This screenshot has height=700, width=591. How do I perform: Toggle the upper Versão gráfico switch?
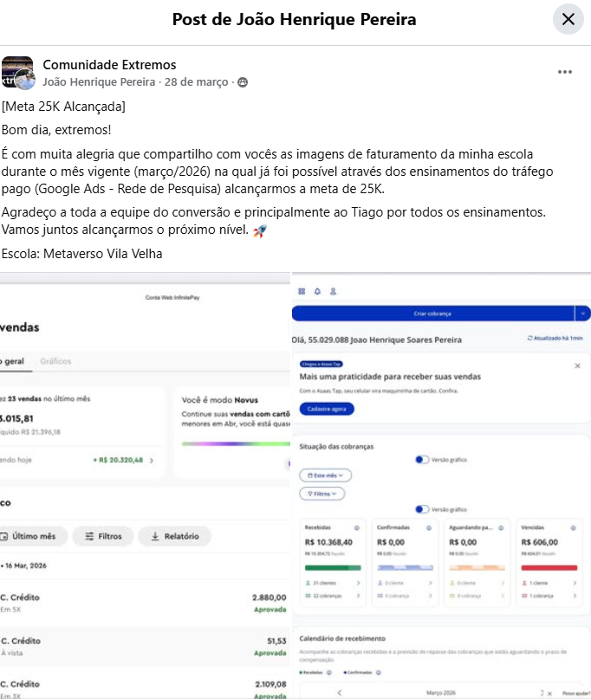point(422,459)
